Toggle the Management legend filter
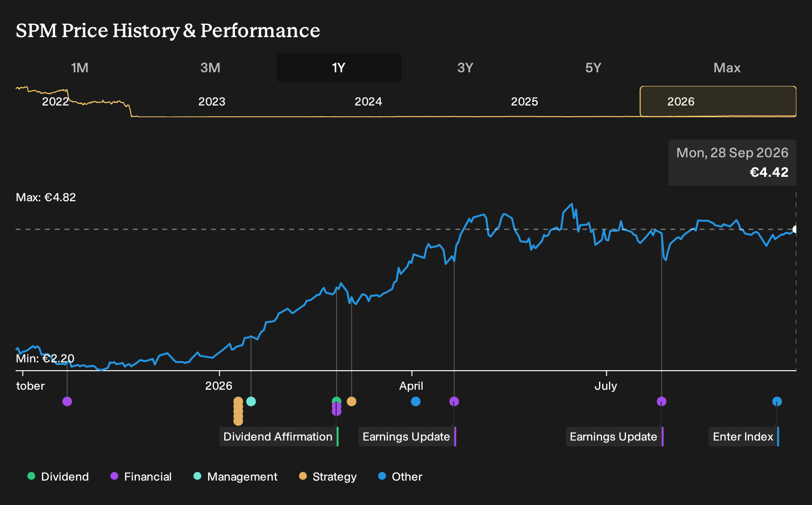The image size is (812, 505). pos(235,477)
